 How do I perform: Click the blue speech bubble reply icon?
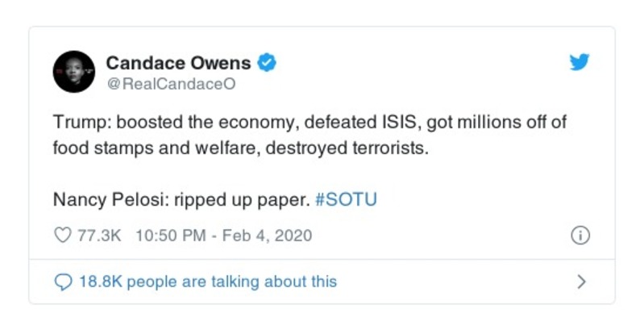point(63,282)
